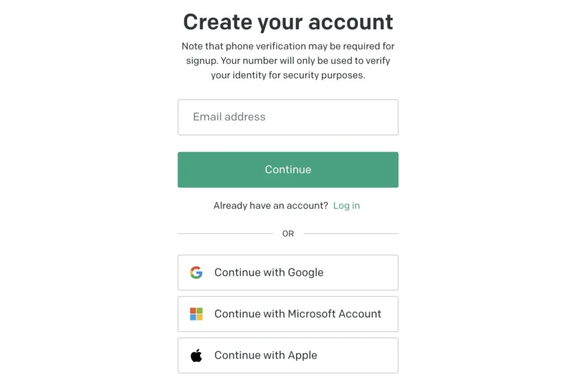Click the "Create your account" heading
Image resolution: width=588 pixels, height=392 pixels.
[288, 22]
